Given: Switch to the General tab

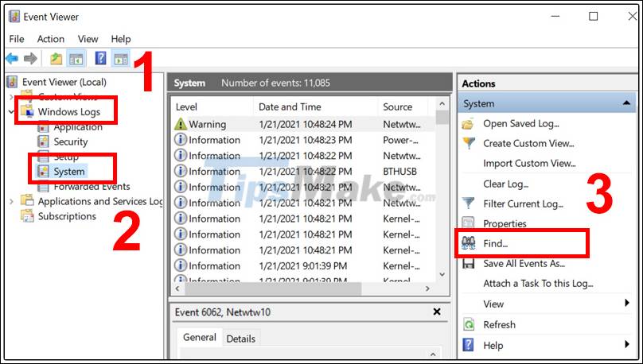Looking at the screenshot, I should (x=200, y=338).
